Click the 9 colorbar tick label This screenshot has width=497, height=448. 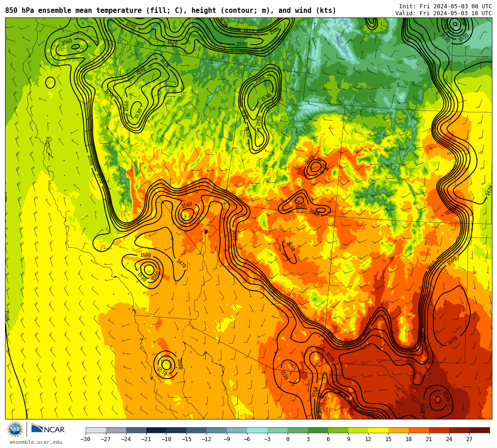click(348, 439)
